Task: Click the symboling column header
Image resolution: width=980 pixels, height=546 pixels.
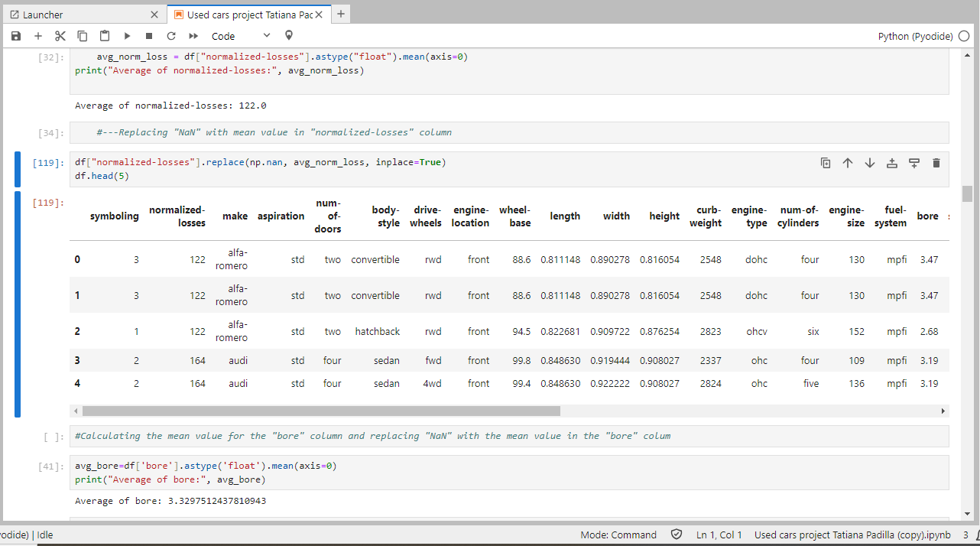Action: [x=115, y=216]
